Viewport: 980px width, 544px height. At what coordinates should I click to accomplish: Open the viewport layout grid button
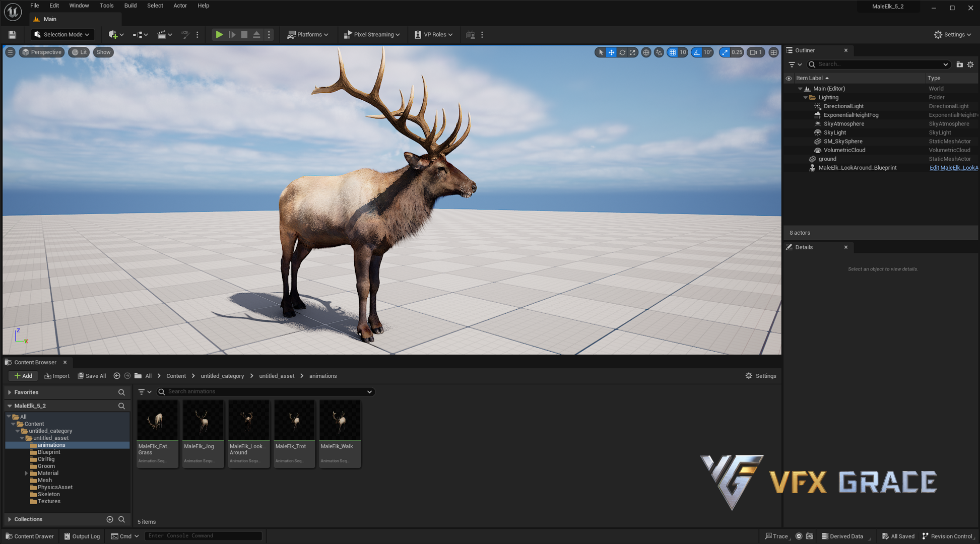click(x=773, y=52)
